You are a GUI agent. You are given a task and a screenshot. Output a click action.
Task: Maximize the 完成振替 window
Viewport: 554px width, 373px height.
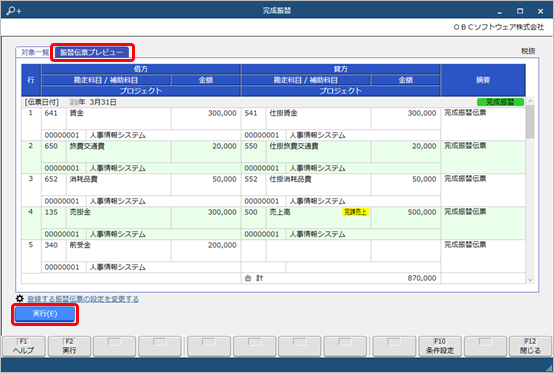point(520,11)
